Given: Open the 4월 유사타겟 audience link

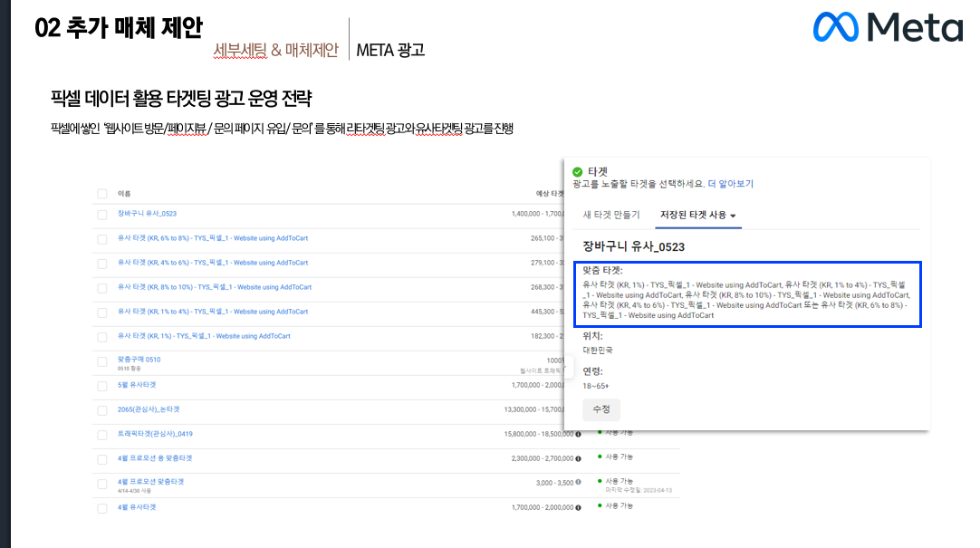Looking at the screenshot, I should coord(137,507).
